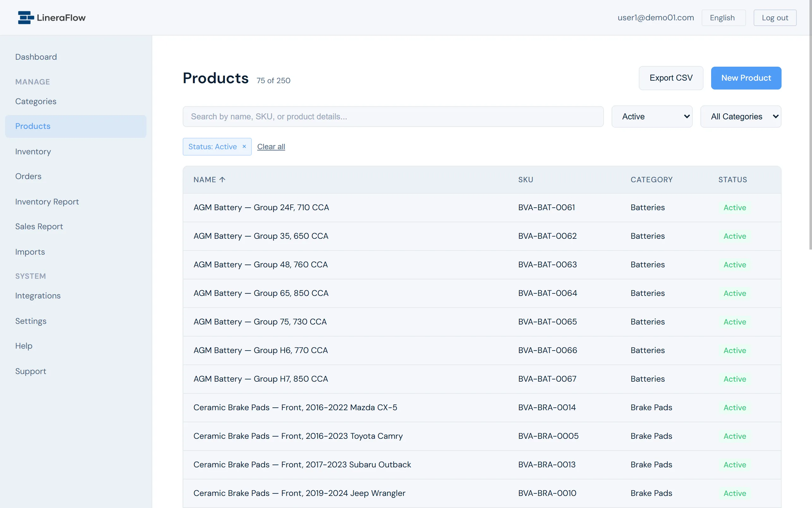This screenshot has height=508, width=812.
Task: Click the 75 of 250 count
Action: (273, 81)
